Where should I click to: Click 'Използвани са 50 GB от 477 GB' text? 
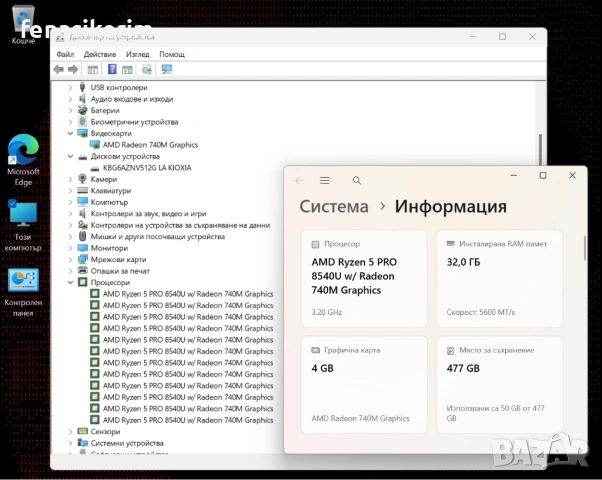(495, 413)
